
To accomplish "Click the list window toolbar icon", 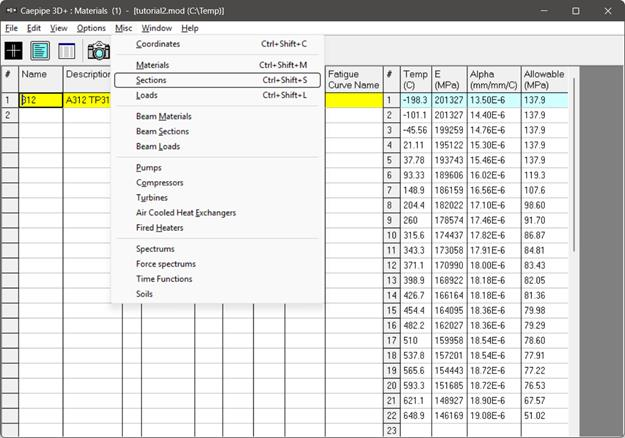I will coord(67,51).
